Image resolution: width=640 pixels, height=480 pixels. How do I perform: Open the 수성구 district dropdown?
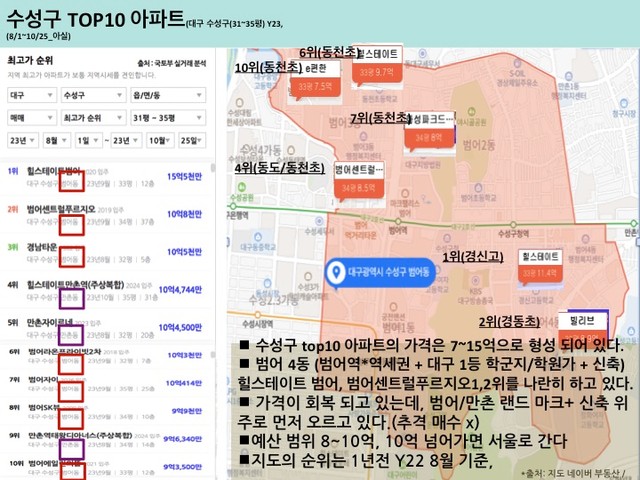point(93,95)
